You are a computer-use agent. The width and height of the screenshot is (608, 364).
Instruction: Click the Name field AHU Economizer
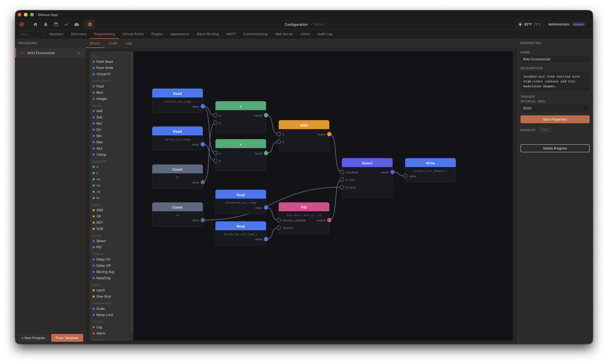pyautogui.click(x=555, y=59)
